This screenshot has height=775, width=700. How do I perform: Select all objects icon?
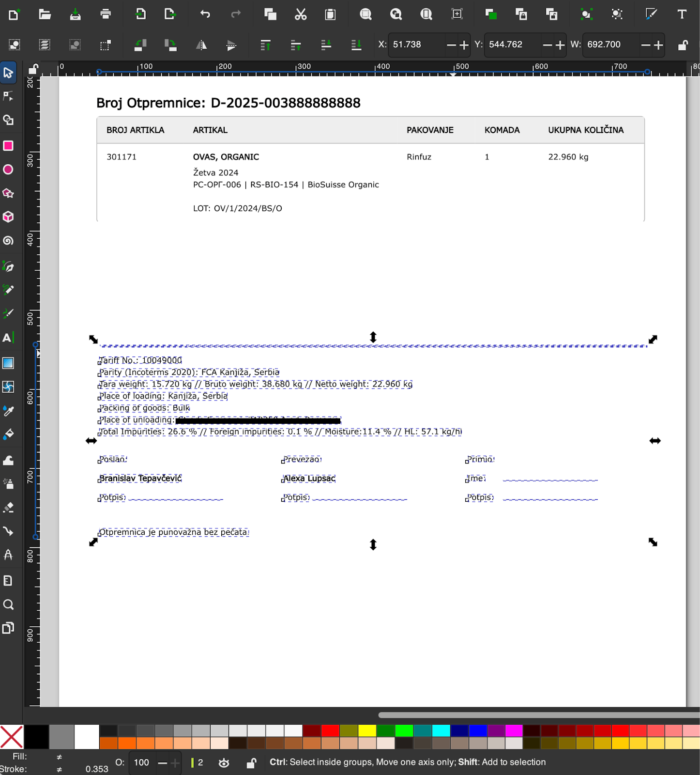pos(14,45)
